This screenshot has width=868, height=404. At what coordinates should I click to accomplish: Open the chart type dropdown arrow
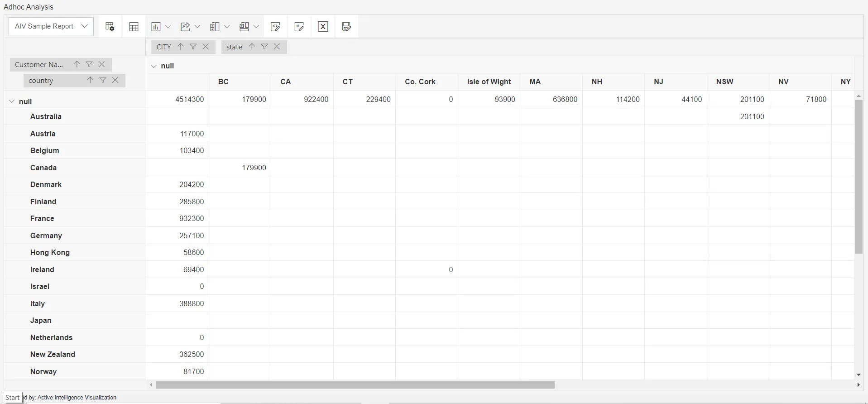(168, 27)
